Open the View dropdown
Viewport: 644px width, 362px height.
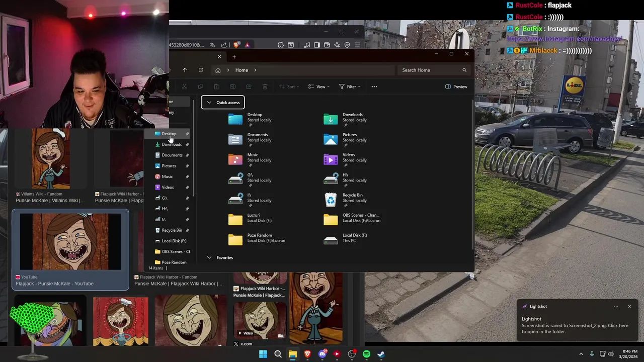pos(319,86)
